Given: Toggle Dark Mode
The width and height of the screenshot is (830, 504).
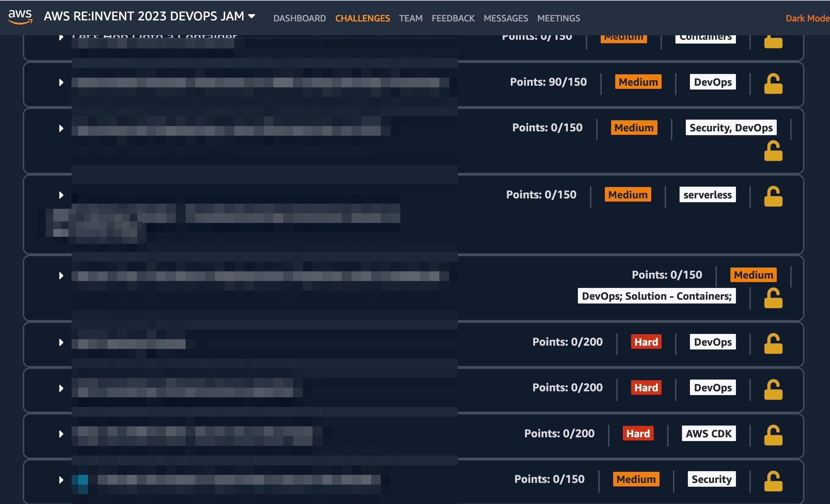Looking at the screenshot, I should pyautogui.click(x=808, y=18).
